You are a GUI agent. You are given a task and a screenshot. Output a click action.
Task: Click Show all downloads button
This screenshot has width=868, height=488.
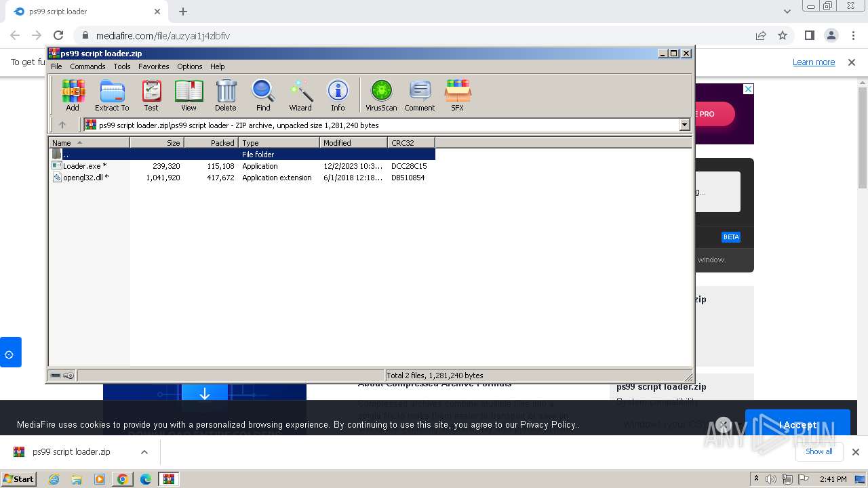(x=819, y=451)
